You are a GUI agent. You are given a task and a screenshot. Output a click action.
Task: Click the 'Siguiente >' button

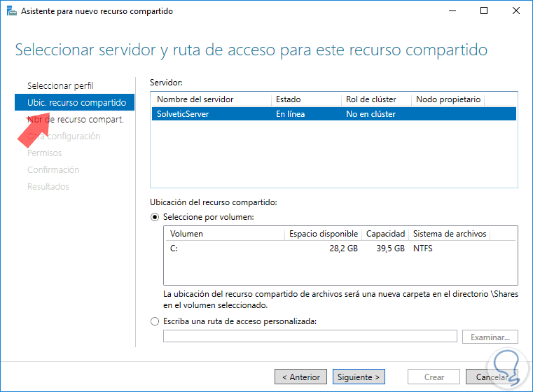(x=359, y=377)
